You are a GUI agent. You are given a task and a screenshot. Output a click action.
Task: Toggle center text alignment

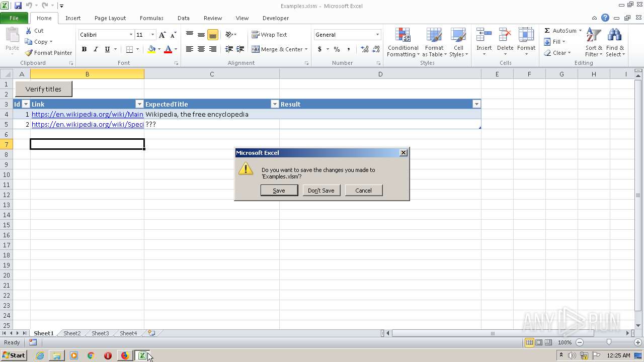point(201,49)
